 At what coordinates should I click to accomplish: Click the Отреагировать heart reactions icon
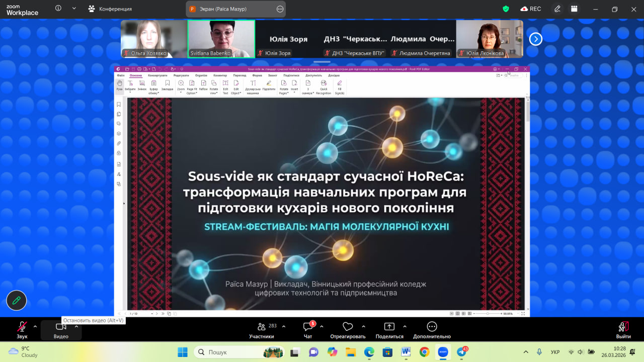[348, 328]
